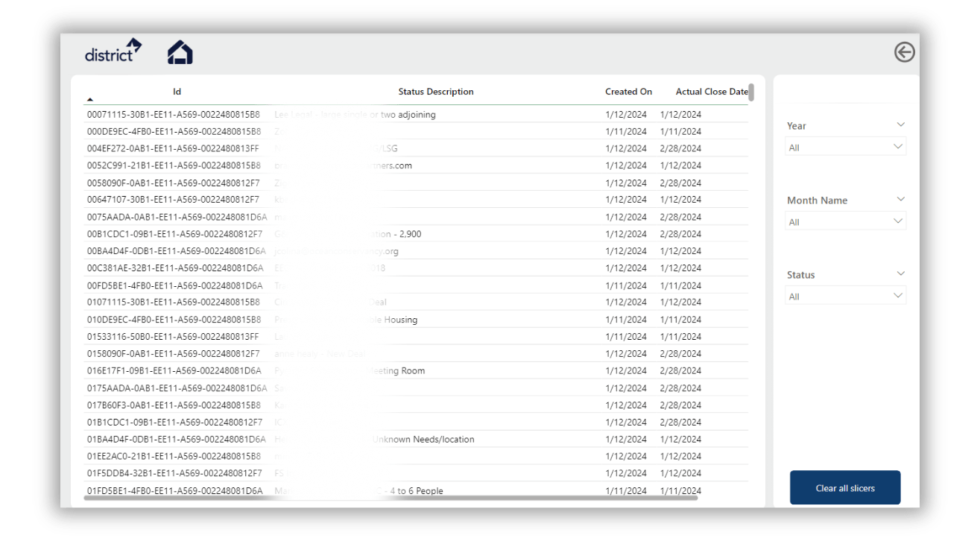Open the Status slicer dropdown showing All

[x=845, y=295]
